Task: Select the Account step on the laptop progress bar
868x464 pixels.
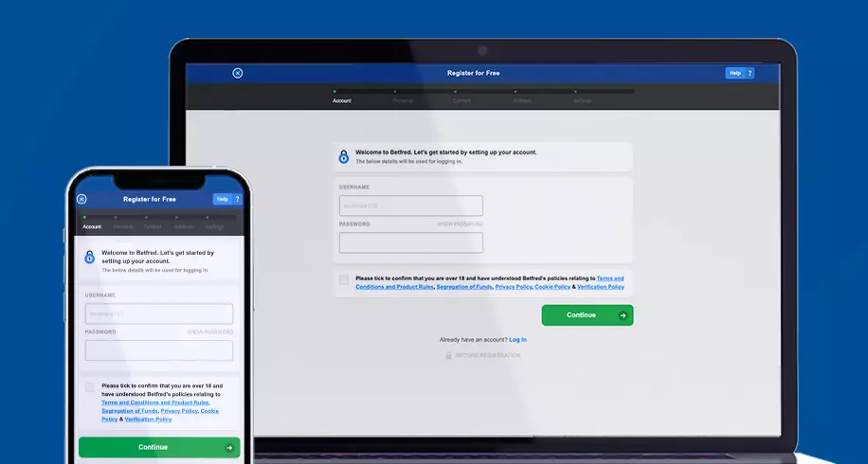Action: coord(342,99)
